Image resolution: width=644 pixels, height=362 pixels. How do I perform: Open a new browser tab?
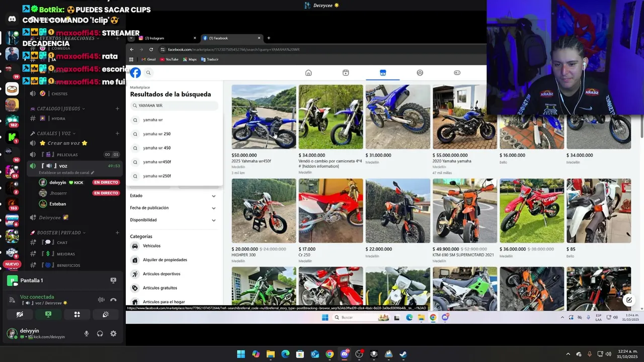click(269, 38)
